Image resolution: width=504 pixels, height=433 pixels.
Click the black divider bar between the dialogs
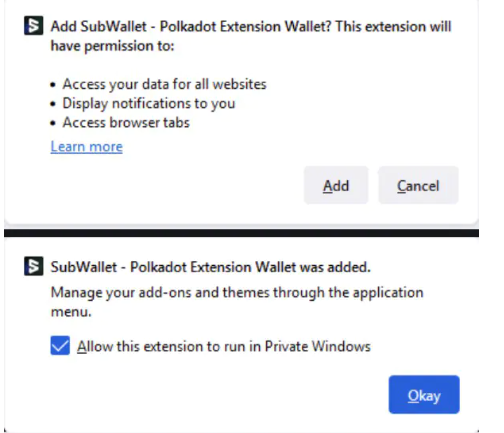tap(241, 233)
